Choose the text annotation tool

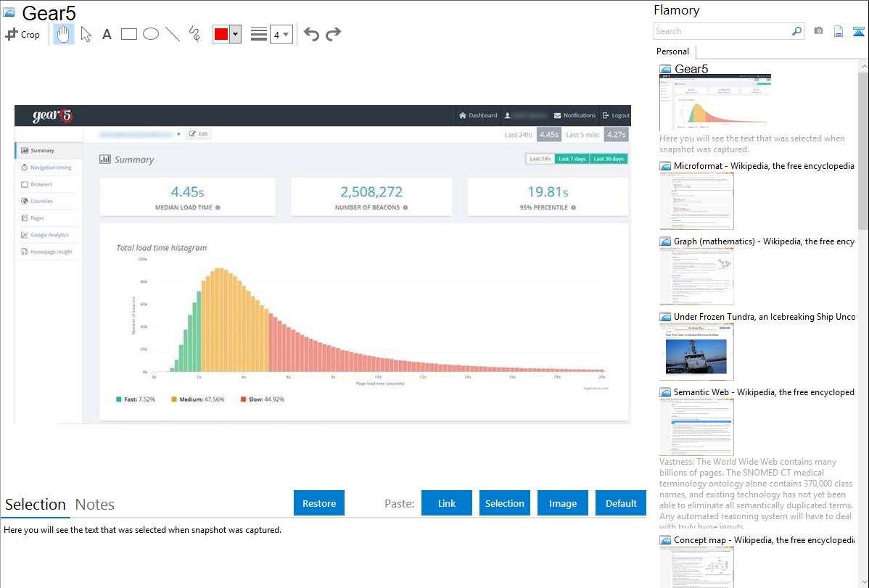click(x=107, y=34)
